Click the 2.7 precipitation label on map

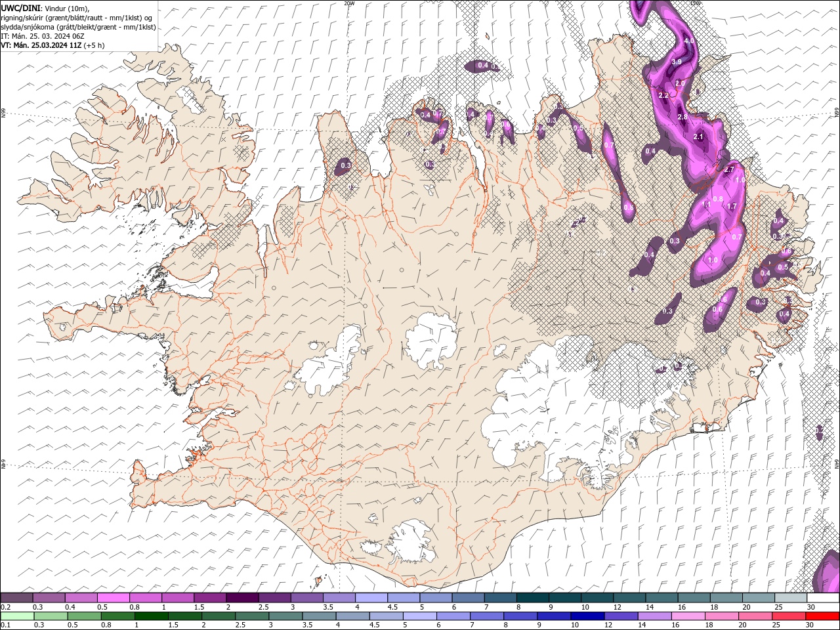pyautogui.click(x=729, y=169)
